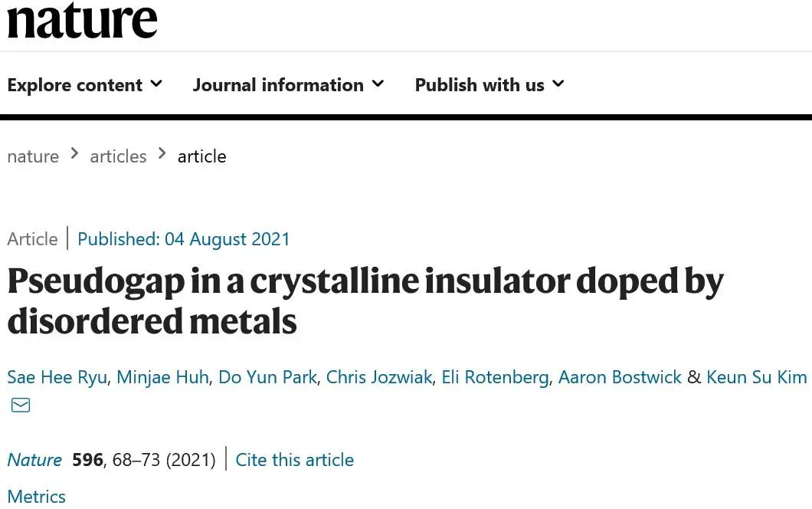The image size is (812, 509).
Task: Open the Metrics link
Action: (x=36, y=497)
